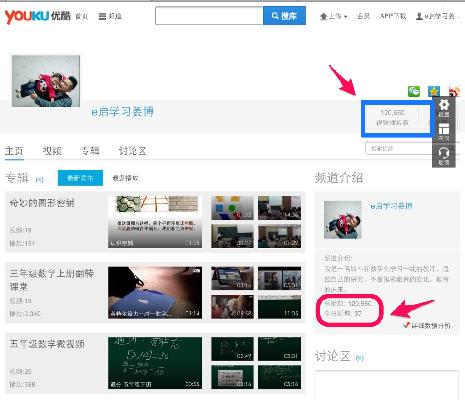465x400 pixels.
Task: Open the 三年级数学 album main thumbnail
Action: [x=155, y=293]
